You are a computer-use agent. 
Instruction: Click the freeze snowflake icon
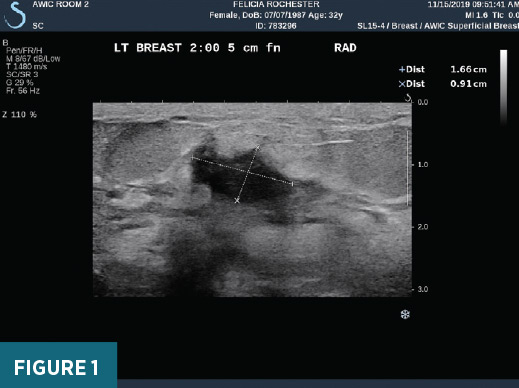pyautogui.click(x=405, y=314)
